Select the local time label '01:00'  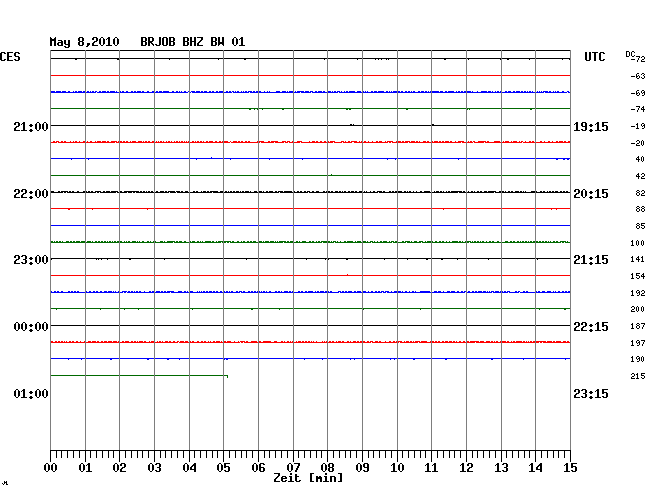coord(31,394)
